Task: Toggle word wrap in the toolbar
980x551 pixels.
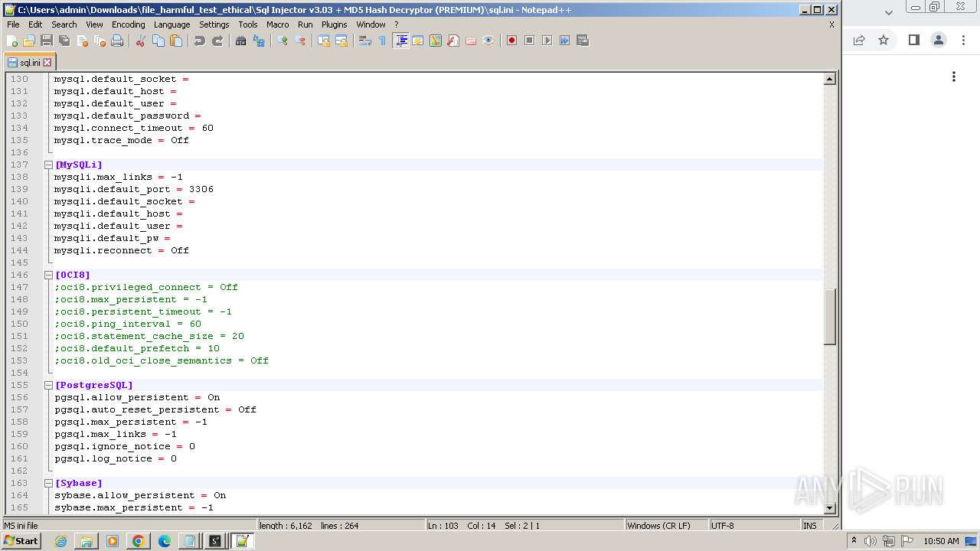Action: pos(365,41)
